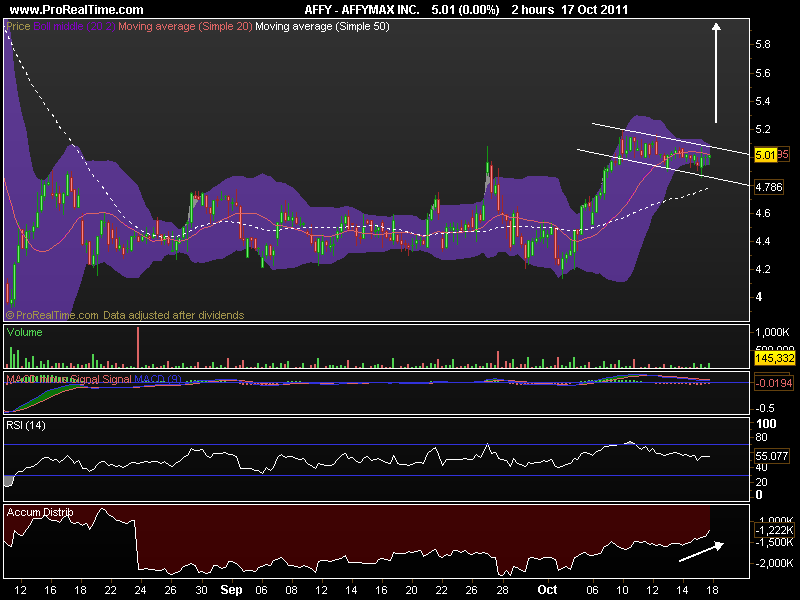Select the -1,222K accumulation value tag
Viewport: 800px width, 600px height.
[774, 530]
